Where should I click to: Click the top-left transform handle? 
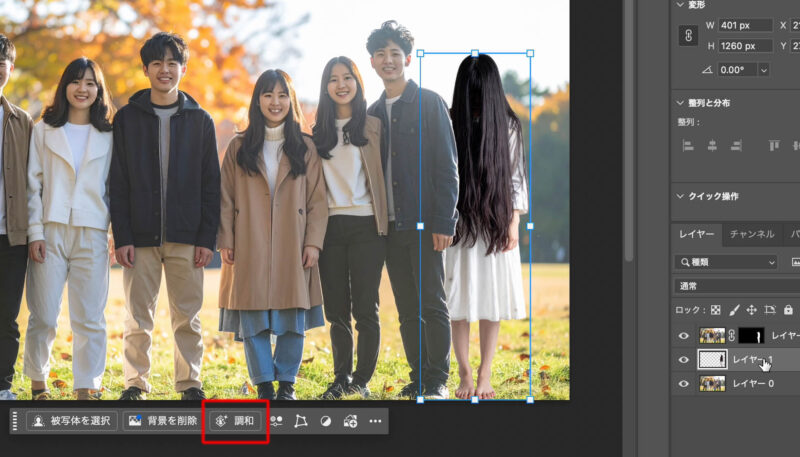(x=420, y=53)
